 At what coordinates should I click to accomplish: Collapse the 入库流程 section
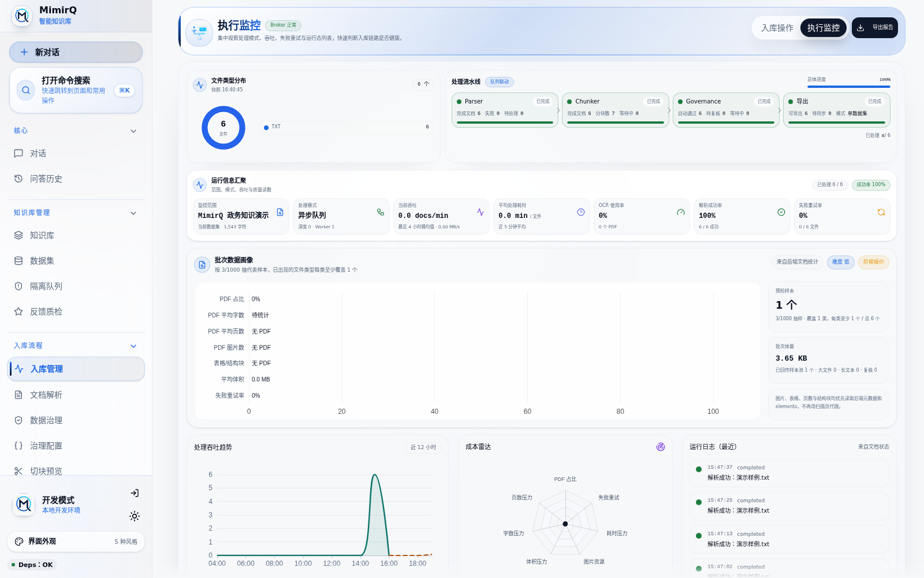click(133, 346)
